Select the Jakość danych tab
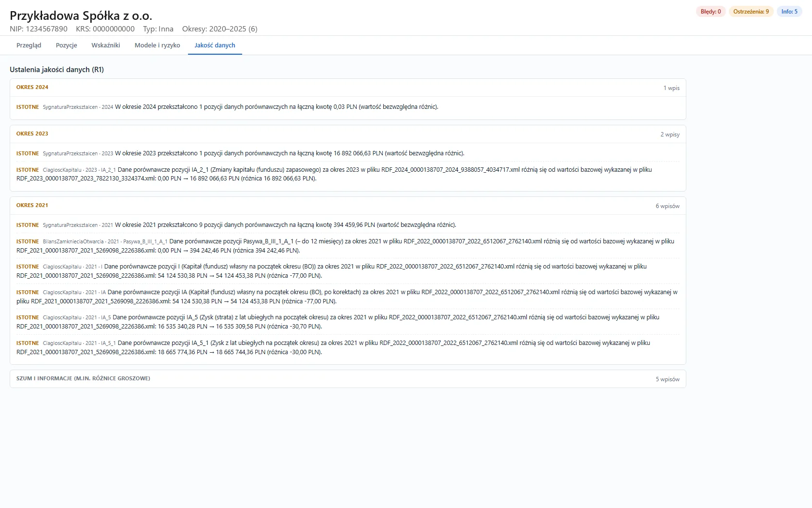 (x=215, y=45)
